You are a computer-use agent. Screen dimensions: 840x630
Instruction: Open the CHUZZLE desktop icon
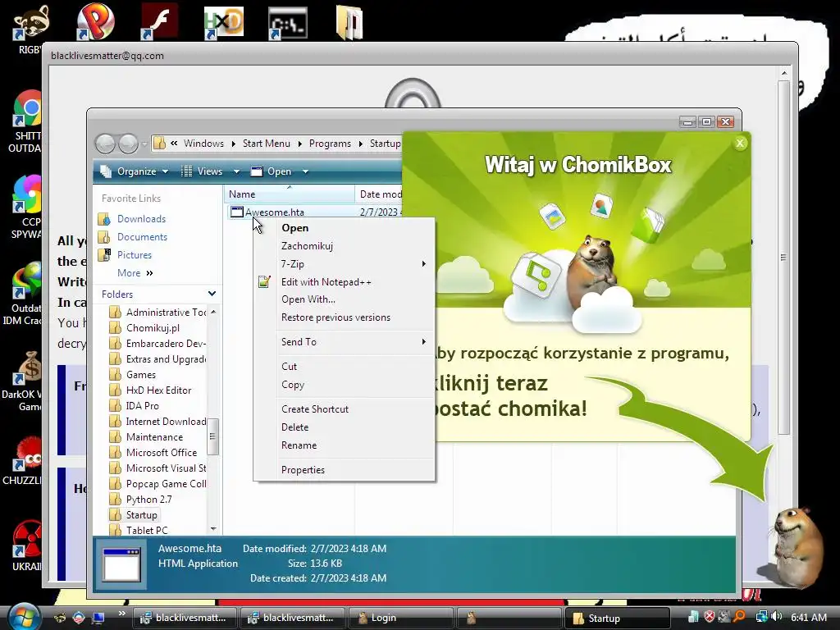28,453
